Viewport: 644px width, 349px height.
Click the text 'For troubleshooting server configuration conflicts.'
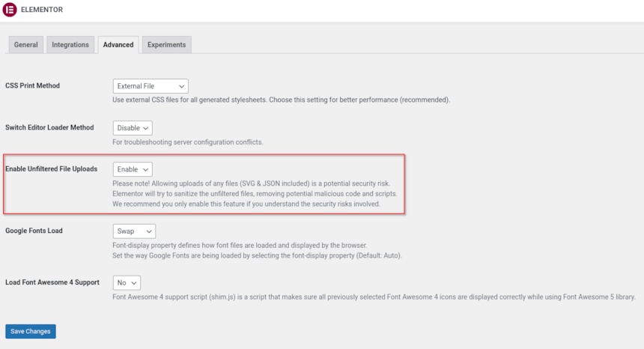(188, 142)
